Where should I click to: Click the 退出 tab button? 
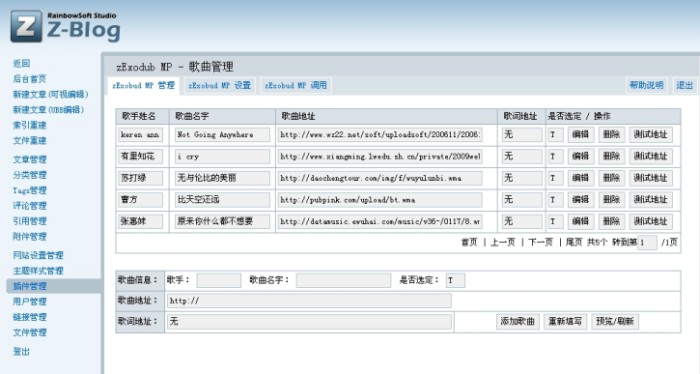click(x=684, y=85)
